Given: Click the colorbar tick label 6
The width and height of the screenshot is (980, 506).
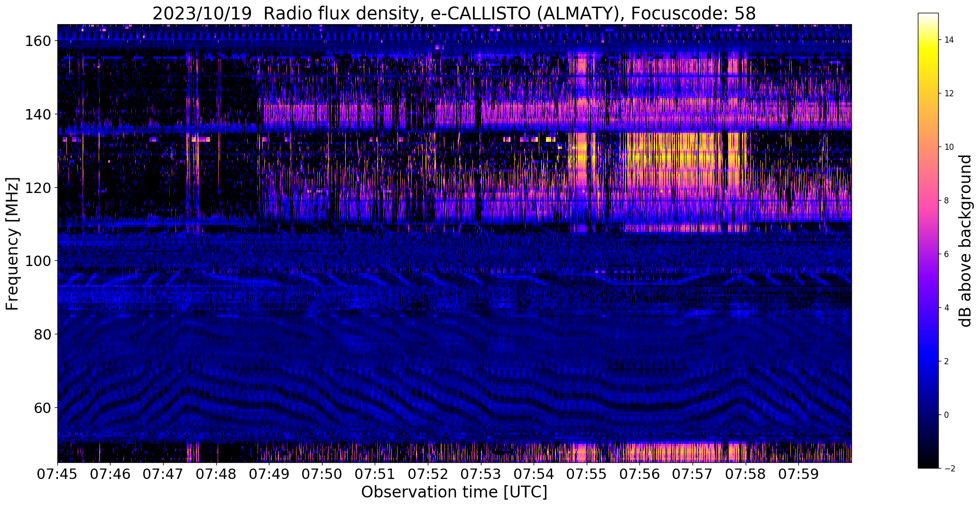Looking at the screenshot, I should pos(946,254).
